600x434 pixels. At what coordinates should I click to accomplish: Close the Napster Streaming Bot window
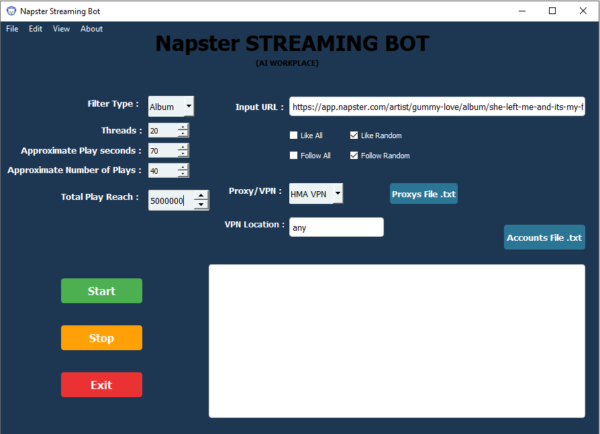coord(583,11)
